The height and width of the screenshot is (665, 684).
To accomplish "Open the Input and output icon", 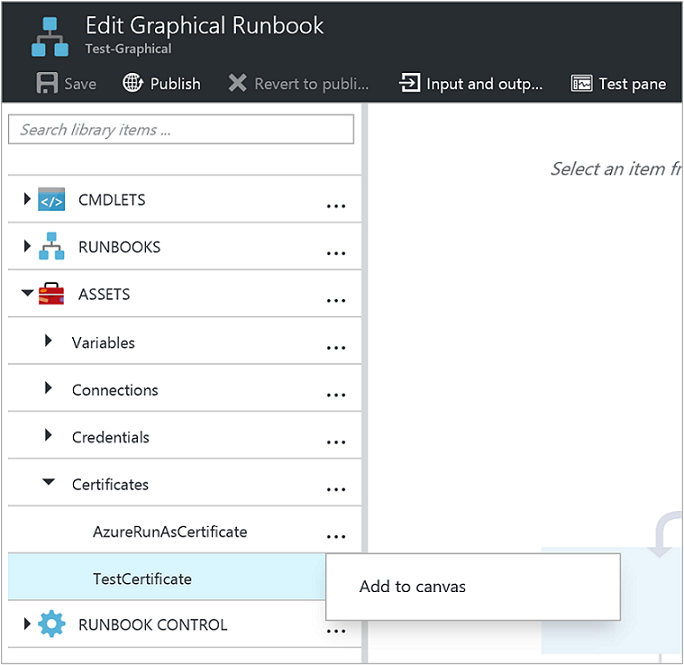I will point(410,83).
